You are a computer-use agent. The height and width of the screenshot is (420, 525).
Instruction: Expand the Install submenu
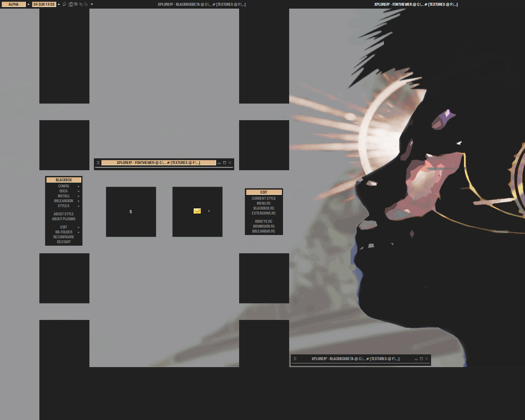click(x=64, y=196)
